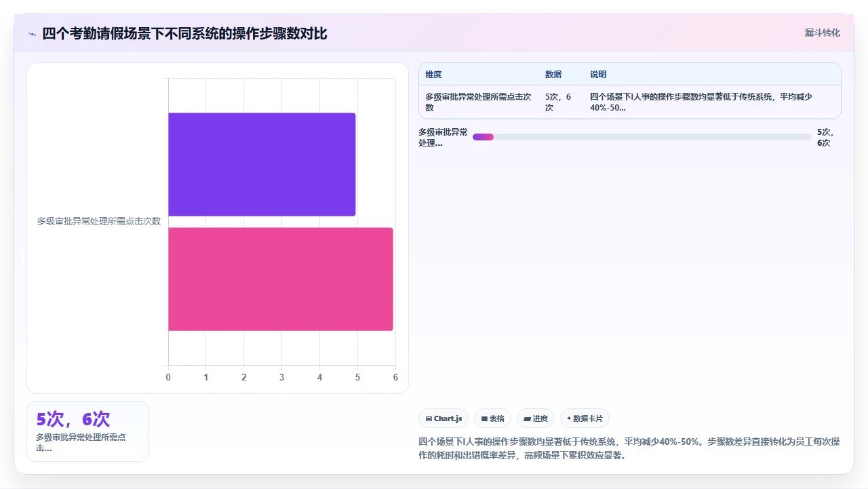Click the x-axis tick label 6
The image size is (868, 489).
[395, 377]
